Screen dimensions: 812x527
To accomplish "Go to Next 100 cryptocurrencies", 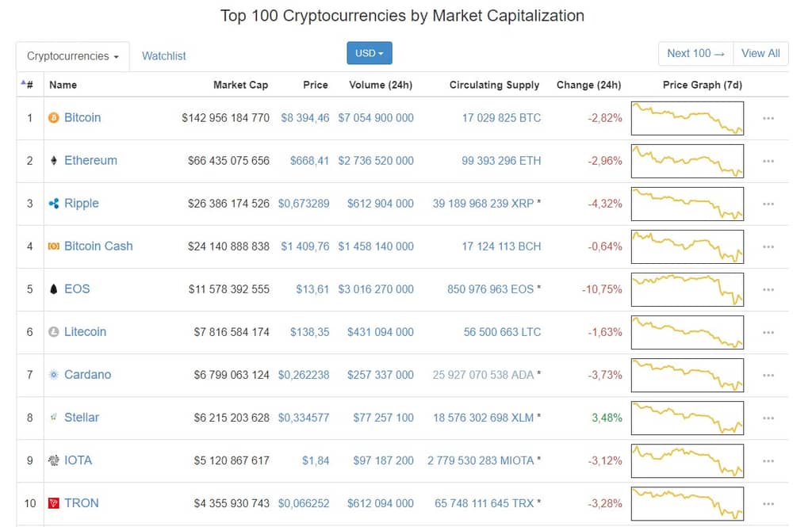I will click(695, 53).
